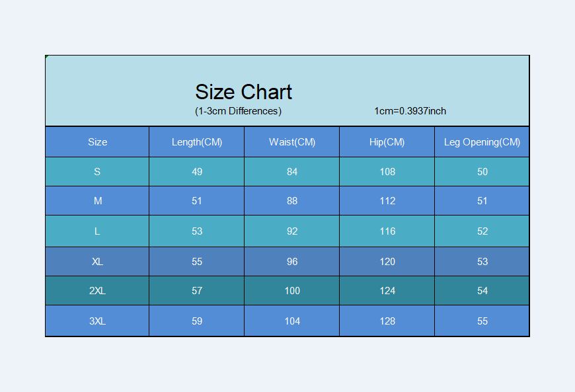Viewport: 575px width, 392px height.
Task: Select the '(1-3cm Differences)' subtitle text
Action: coord(238,111)
